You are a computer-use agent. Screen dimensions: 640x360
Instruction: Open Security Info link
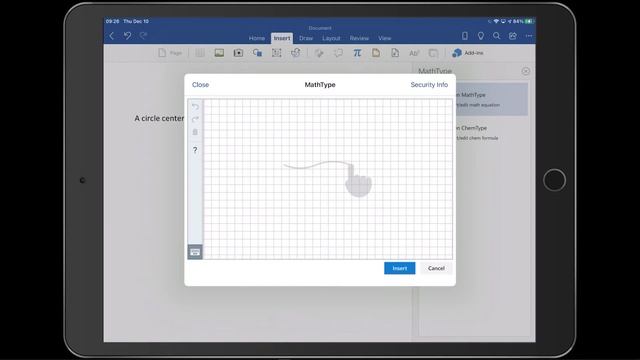point(429,84)
